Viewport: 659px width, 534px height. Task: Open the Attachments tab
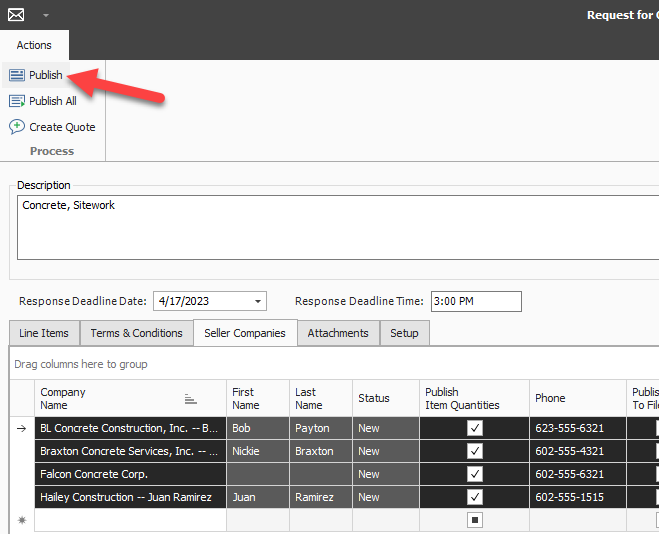(x=338, y=333)
